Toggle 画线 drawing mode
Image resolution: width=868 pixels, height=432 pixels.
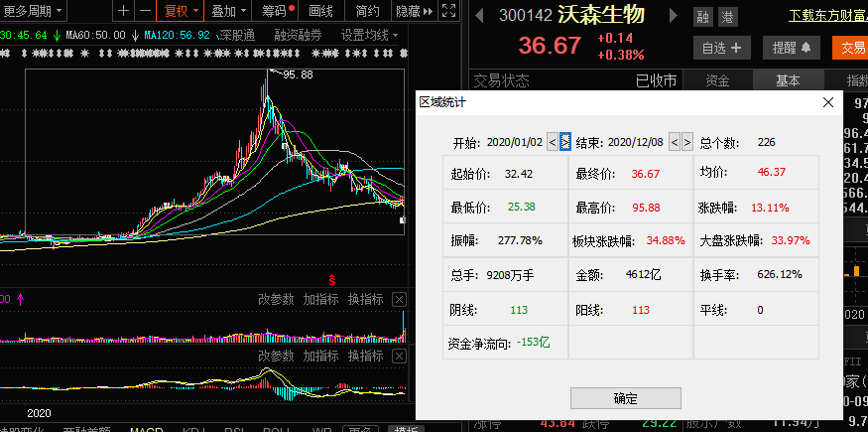tap(321, 11)
